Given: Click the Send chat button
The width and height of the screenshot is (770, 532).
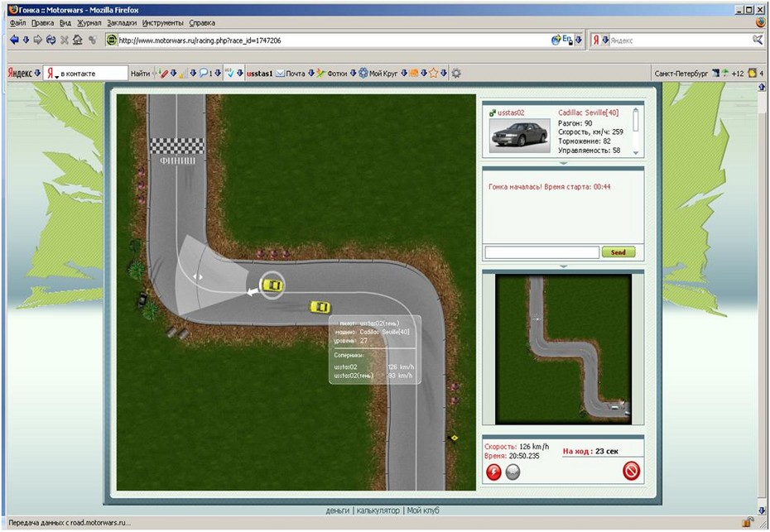Looking at the screenshot, I should point(618,252).
